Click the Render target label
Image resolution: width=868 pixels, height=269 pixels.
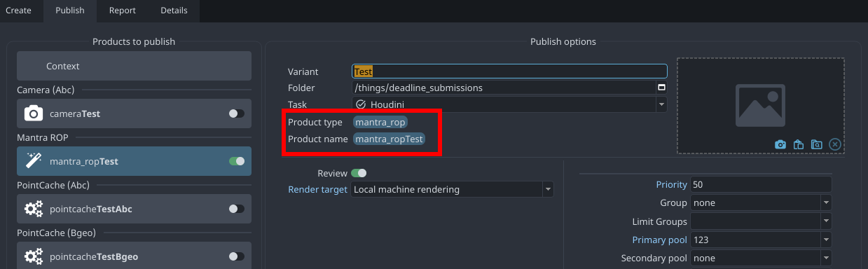(x=317, y=189)
